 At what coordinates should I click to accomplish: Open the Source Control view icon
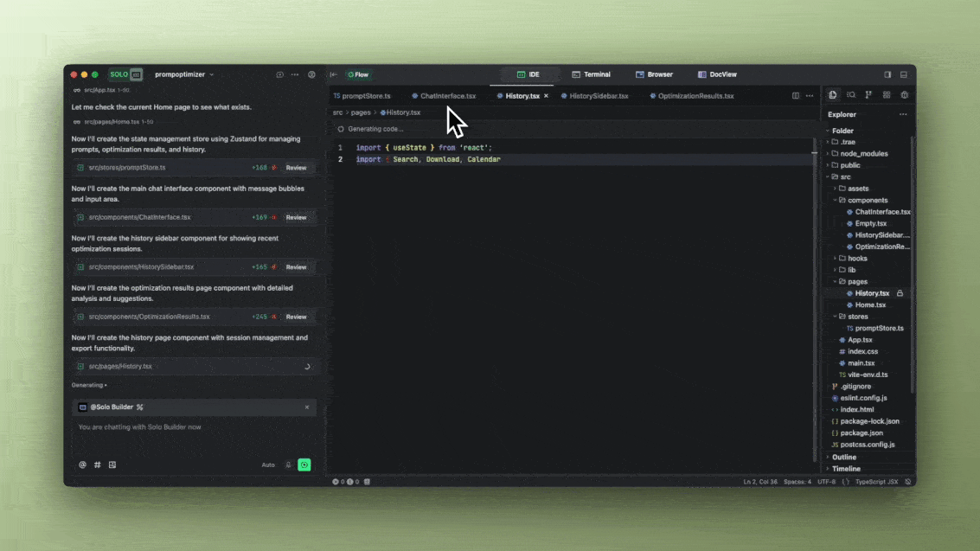point(868,95)
